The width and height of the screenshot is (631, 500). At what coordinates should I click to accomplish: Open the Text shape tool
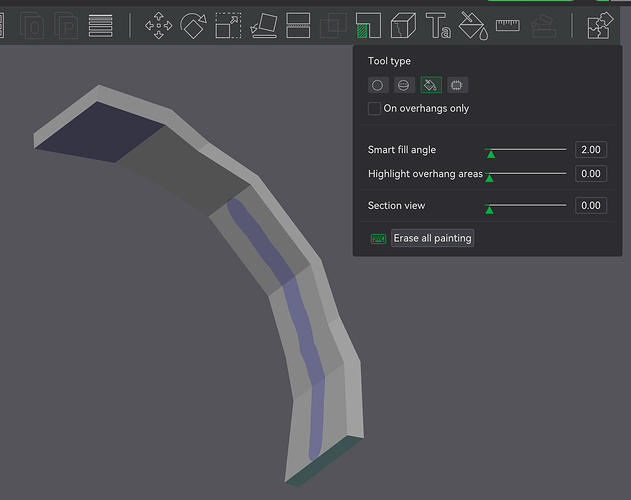click(x=438, y=26)
